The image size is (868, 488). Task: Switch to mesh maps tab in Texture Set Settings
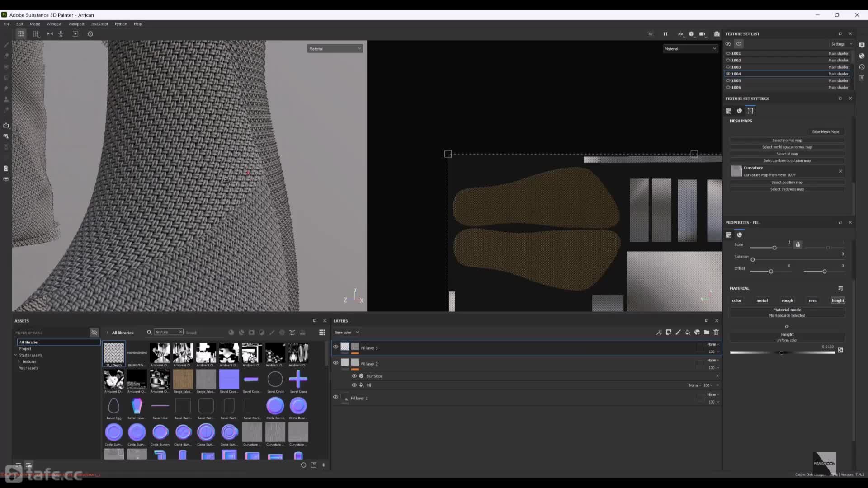tap(750, 111)
